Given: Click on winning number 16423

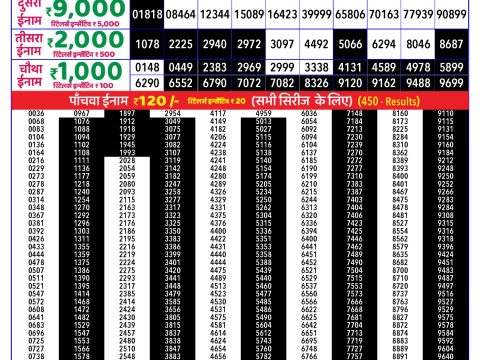Looking at the screenshot, I should pyautogui.click(x=282, y=14).
